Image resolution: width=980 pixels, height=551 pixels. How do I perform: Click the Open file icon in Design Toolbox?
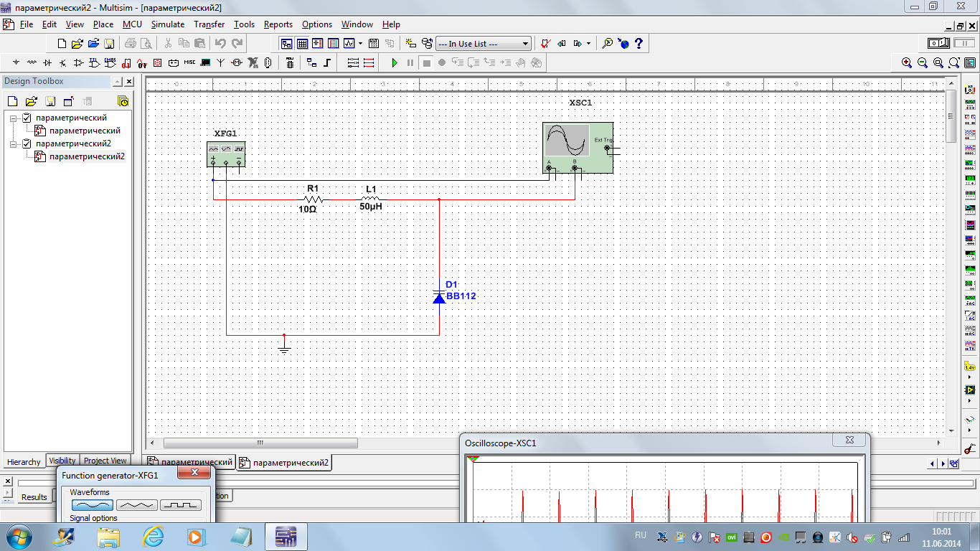32,101
